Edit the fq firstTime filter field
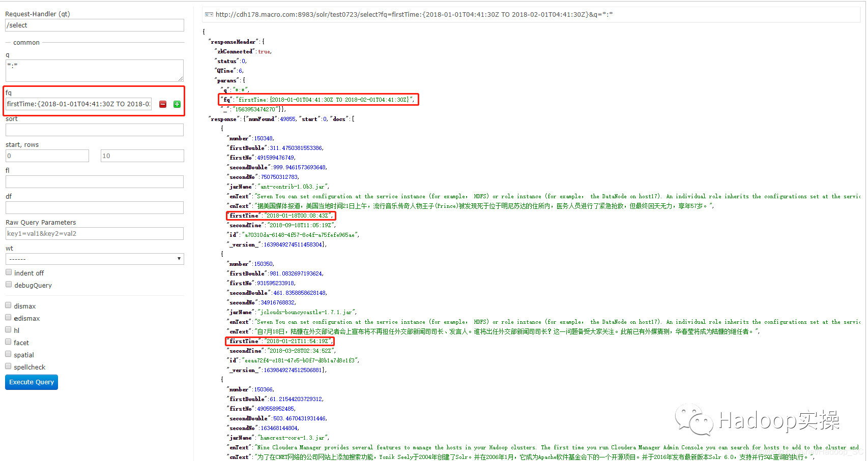Screen dimensions: 868x461 [x=78, y=104]
